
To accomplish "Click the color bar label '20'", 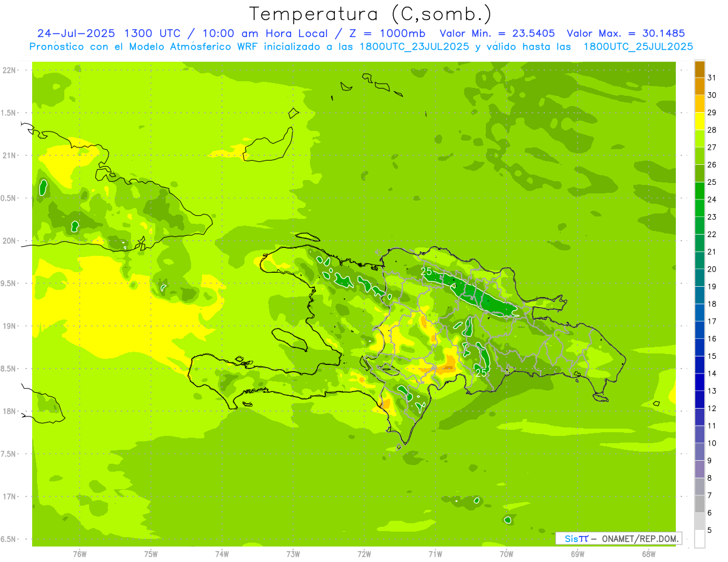I will tap(712, 269).
